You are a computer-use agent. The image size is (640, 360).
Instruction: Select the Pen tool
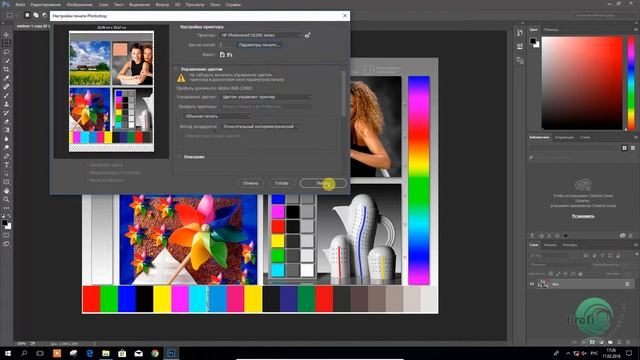(x=6, y=156)
